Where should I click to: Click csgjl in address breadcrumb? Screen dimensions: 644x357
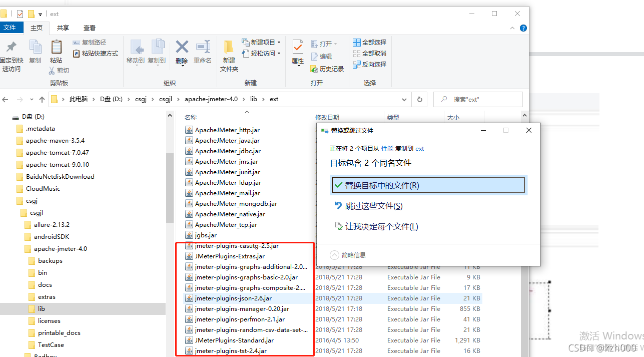(x=165, y=99)
